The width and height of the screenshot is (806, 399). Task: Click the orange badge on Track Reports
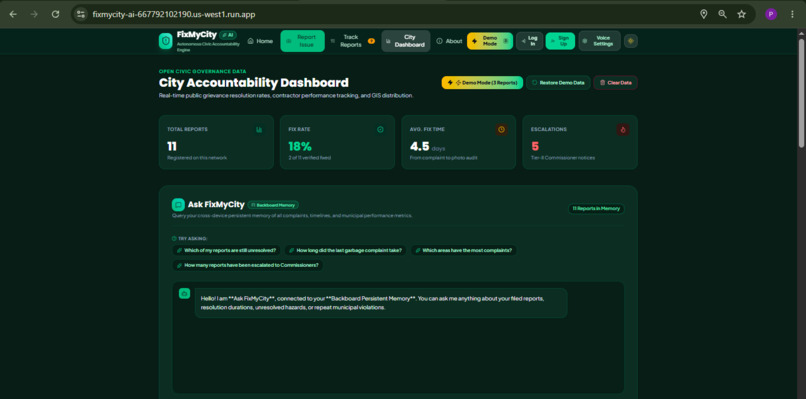coord(371,41)
